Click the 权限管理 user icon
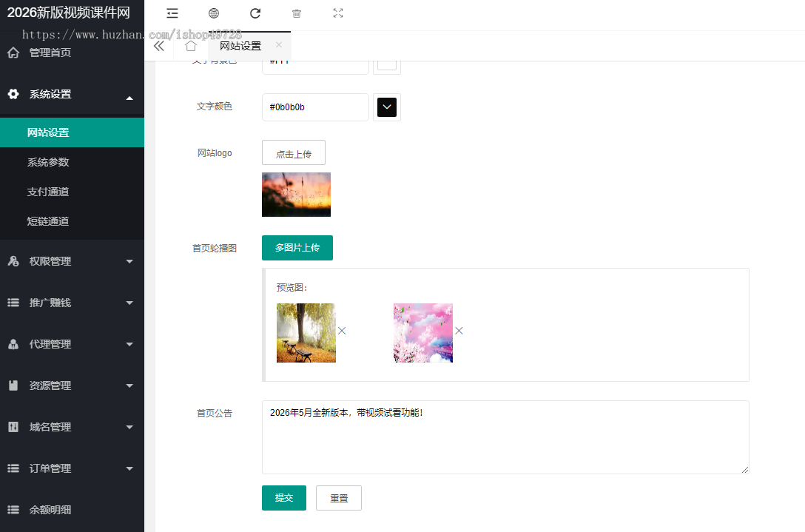 [x=13, y=261]
